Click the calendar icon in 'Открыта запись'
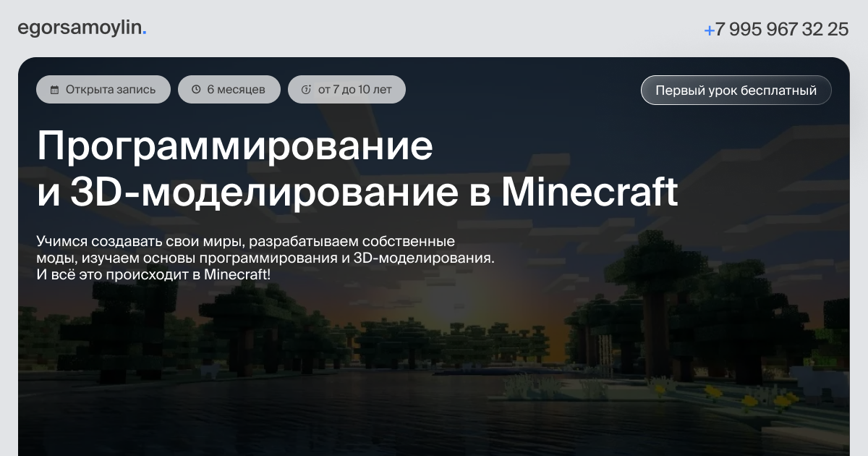The image size is (868, 456). [x=54, y=90]
